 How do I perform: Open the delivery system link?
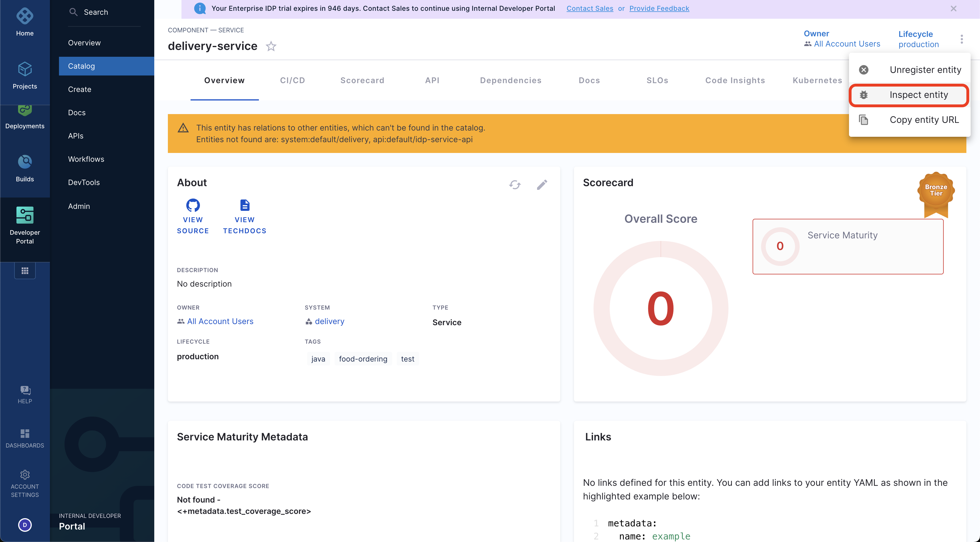click(x=330, y=321)
